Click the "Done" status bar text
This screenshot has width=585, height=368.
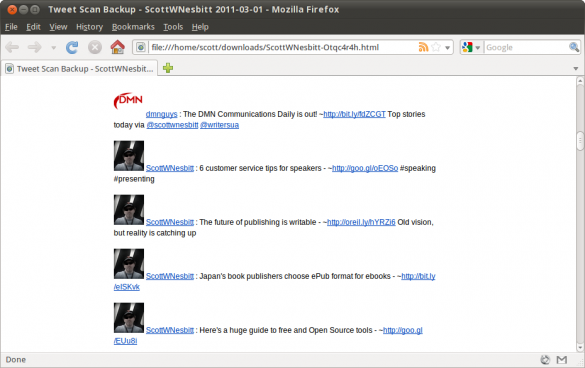pyautogui.click(x=16, y=360)
